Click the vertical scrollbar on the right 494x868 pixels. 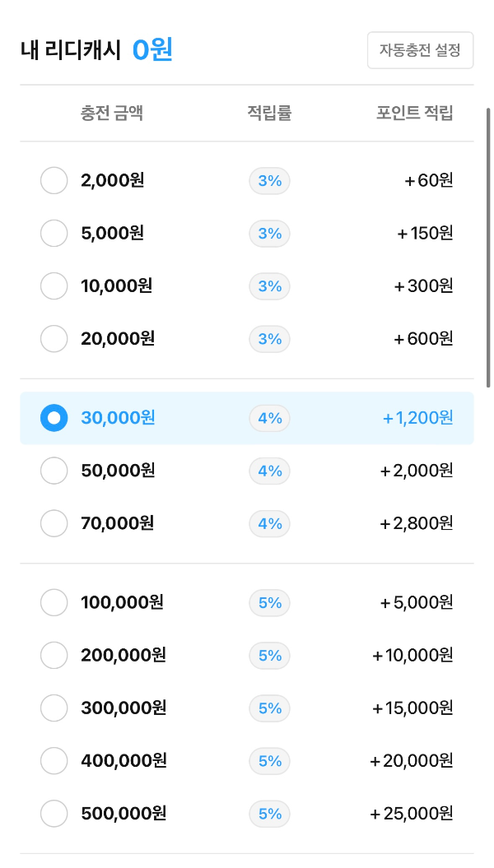coord(488,248)
